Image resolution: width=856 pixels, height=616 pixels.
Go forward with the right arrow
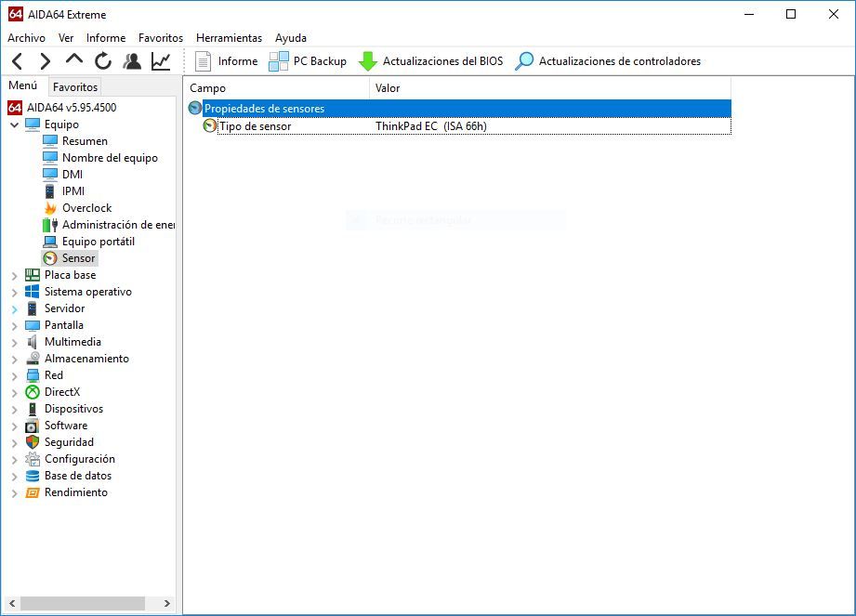(x=46, y=61)
